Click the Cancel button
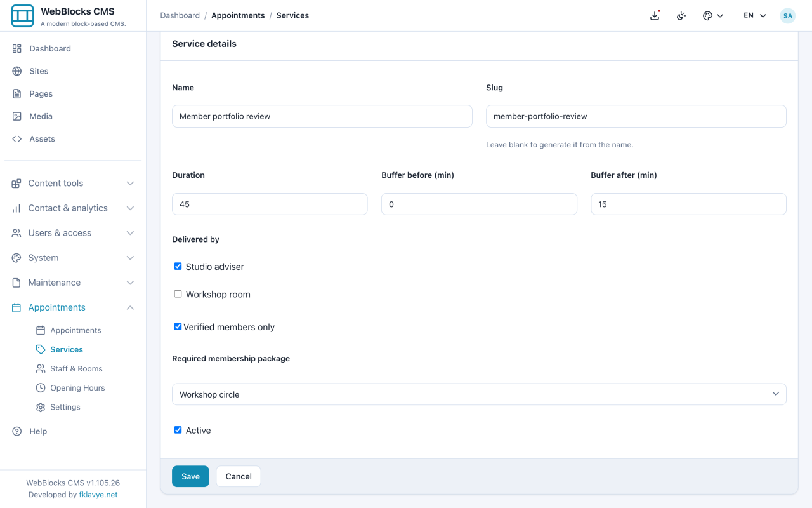 pyautogui.click(x=239, y=476)
